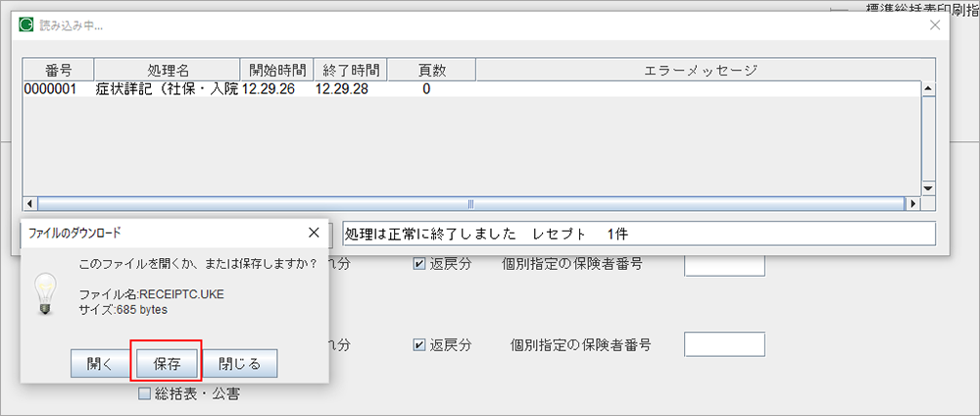Close the 読み込み中 window
Screen dimensions: 980x416
pyautogui.click(x=934, y=26)
